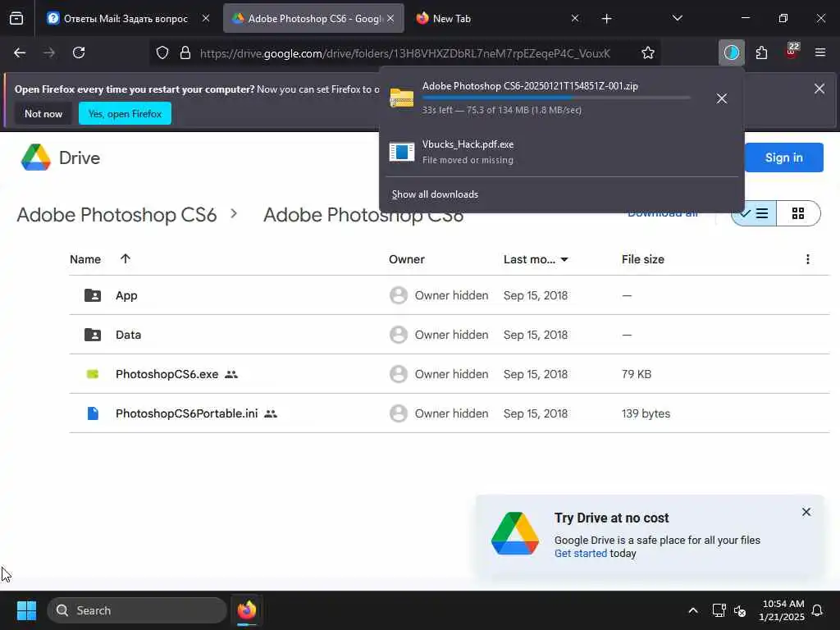Viewport: 840px width, 630px height.
Task: Click the PhotoshopCS6.exe file icon
Action: [93, 374]
